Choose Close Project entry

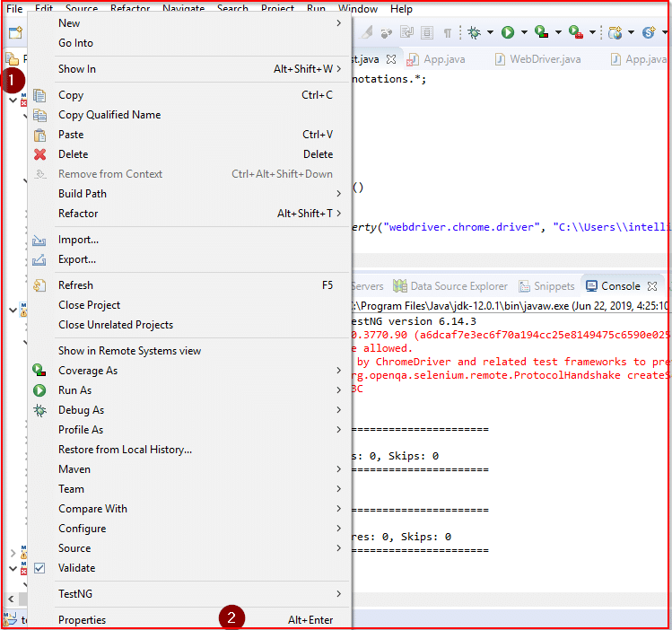(189, 305)
